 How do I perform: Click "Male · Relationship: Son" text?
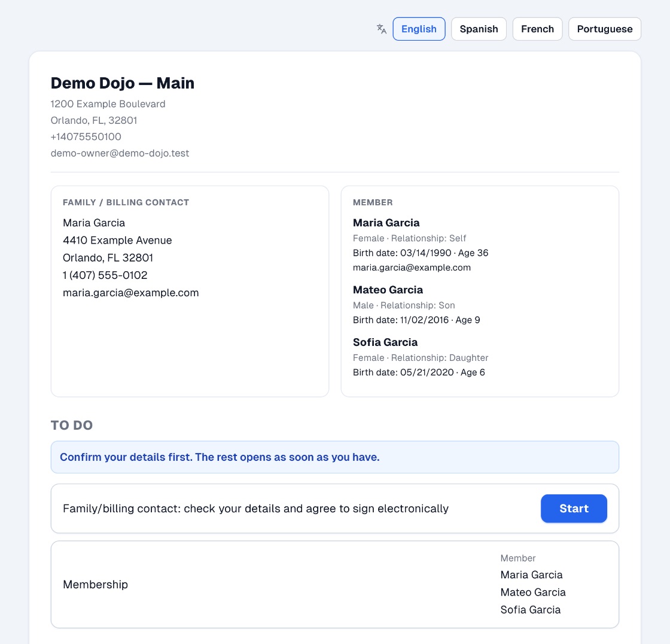pyautogui.click(x=404, y=305)
